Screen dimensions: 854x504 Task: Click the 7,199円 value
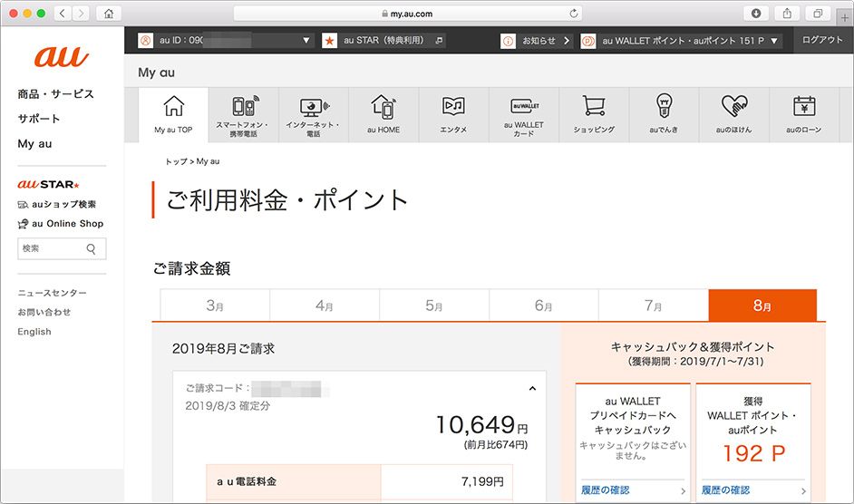pyautogui.click(x=482, y=481)
